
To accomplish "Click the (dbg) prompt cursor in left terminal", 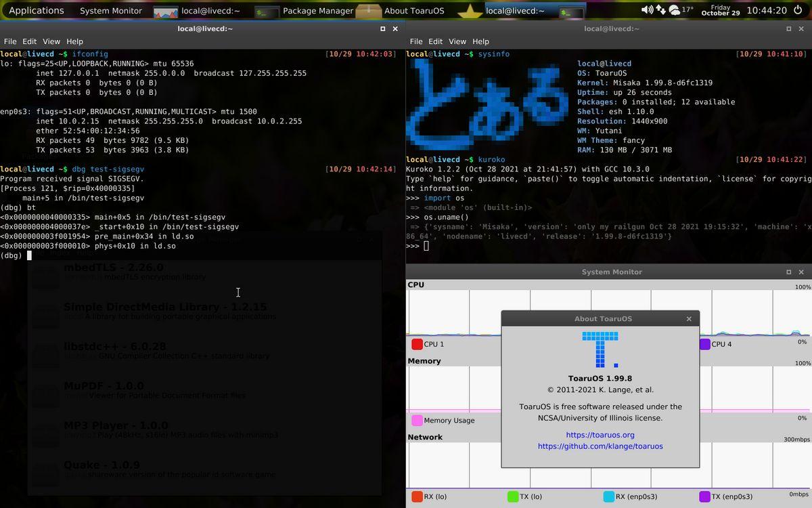I will [29, 255].
